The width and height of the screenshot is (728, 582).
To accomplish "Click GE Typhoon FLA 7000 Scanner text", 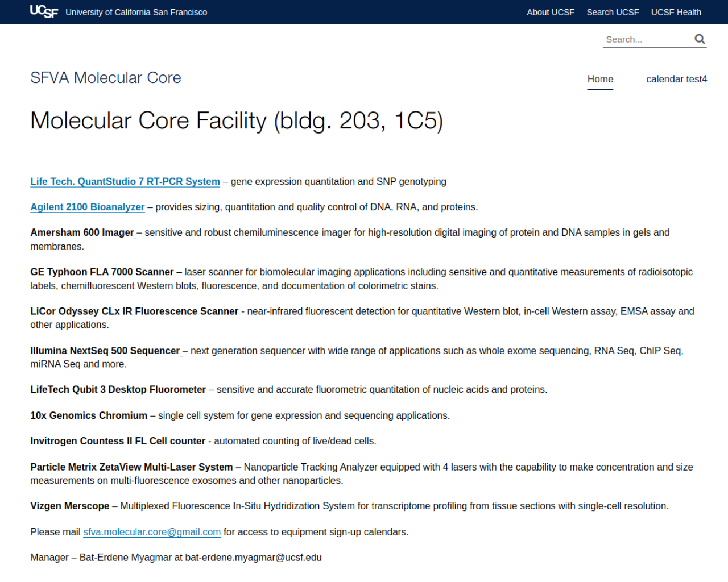I will (x=102, y=272).
